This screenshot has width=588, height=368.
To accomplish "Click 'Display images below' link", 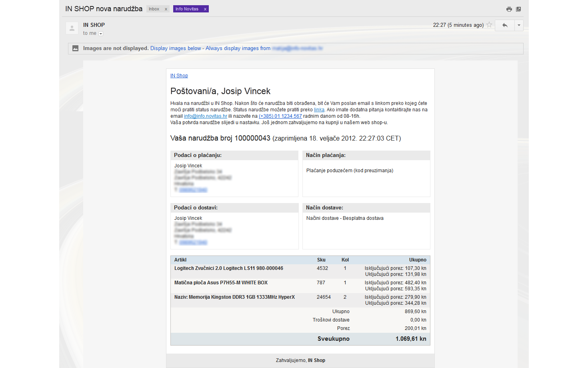I will (x=176, y=48).
